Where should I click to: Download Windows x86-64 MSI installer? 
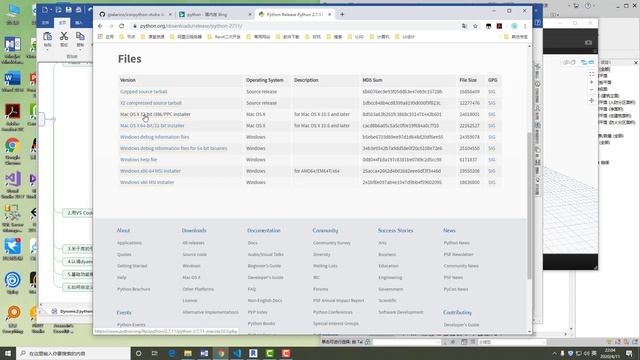(x=150, y=171)
